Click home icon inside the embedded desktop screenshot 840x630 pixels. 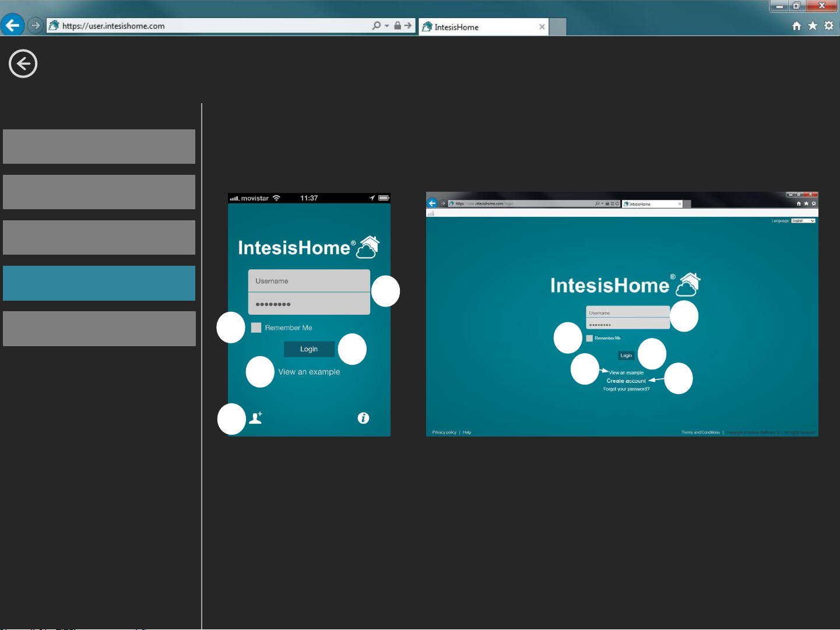tap(799, 203)
